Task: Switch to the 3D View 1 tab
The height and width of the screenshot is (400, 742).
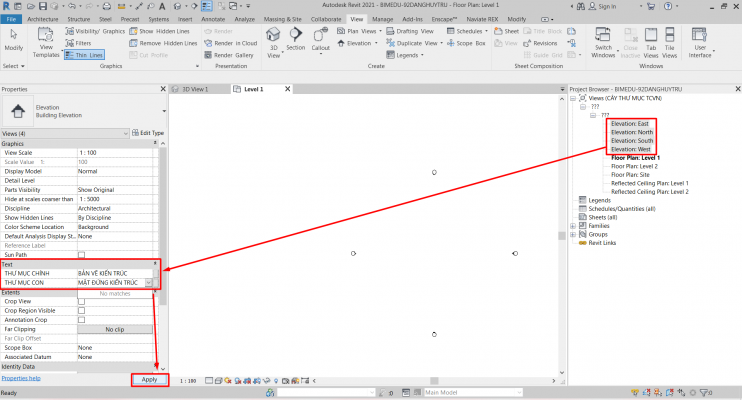Action: (x=195, y=89)
